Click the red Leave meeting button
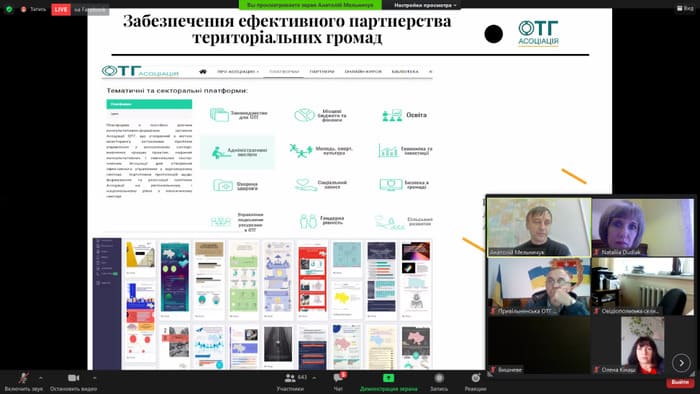Viewport: 700px width, 394px height. 680,382
